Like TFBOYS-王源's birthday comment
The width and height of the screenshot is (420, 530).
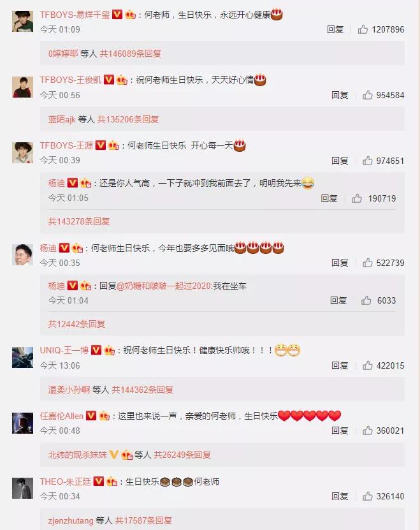[x=368, y=161]
